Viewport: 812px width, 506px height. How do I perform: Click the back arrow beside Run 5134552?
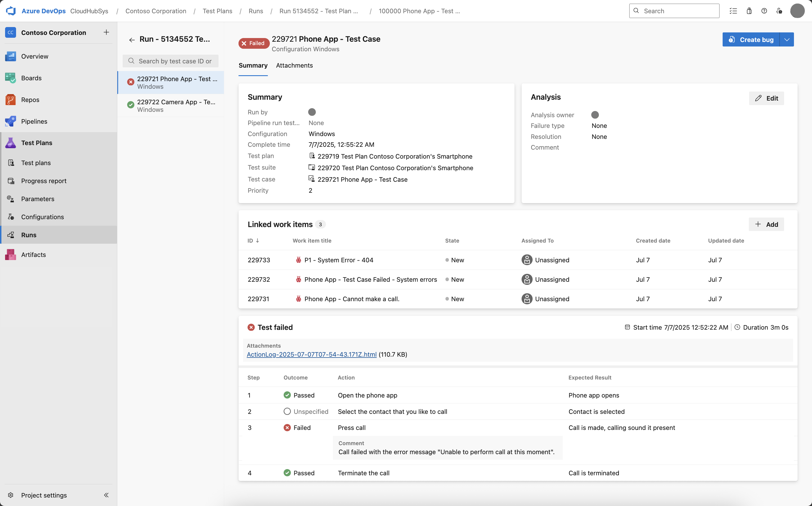click(x=132, y=40)
